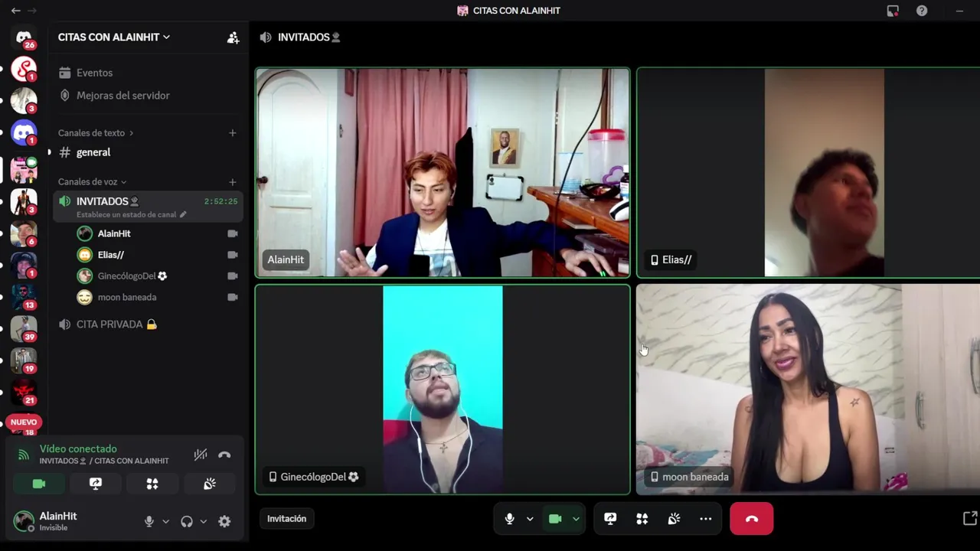Open inbox icon in title bar
The height and width of the screenshot is (551, 980).
(893, 11)
